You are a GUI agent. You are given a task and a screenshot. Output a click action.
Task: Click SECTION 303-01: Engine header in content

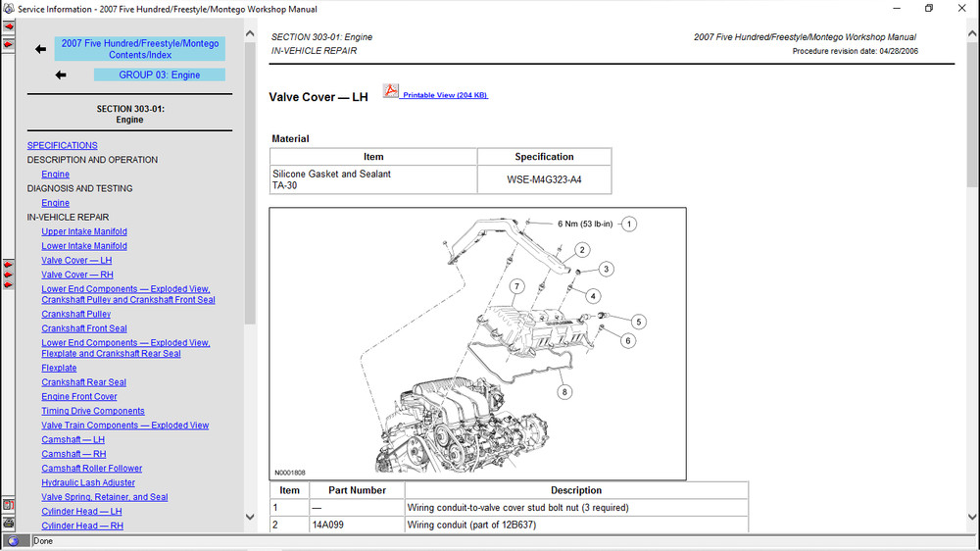321,37
